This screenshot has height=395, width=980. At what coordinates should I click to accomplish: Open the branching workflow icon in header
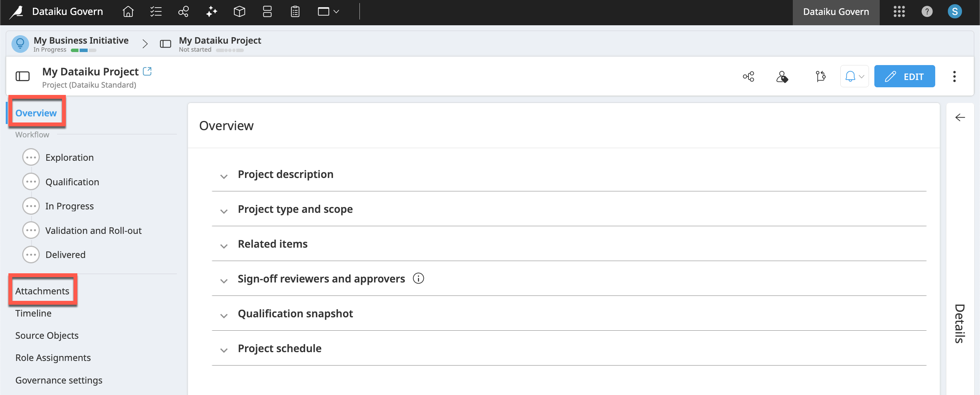[820, 77]
